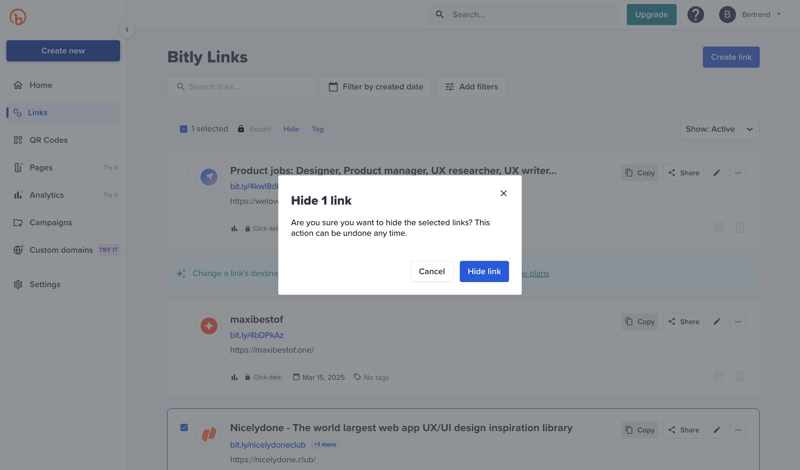Open the bit.ly/4bDPkAz short link
The height and width of the screenshot is (470, 800).
click(257, 335)
